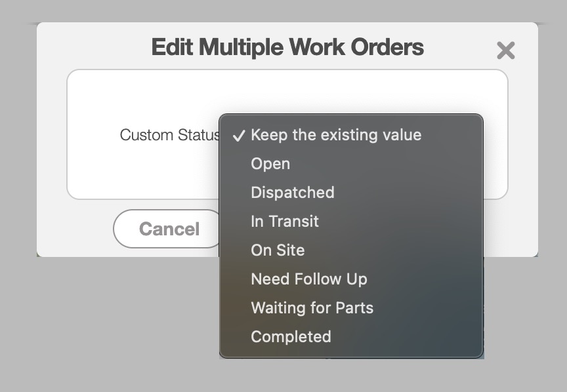The width and height of the screenshot is (567, 392).
Task: Click the Custom Status field label
Action: point(169,135)
